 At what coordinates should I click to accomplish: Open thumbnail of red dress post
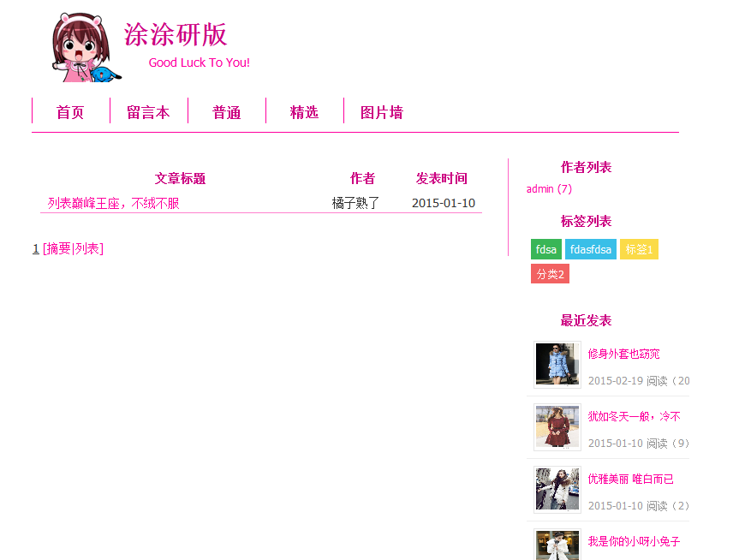(x=557, y=427)
